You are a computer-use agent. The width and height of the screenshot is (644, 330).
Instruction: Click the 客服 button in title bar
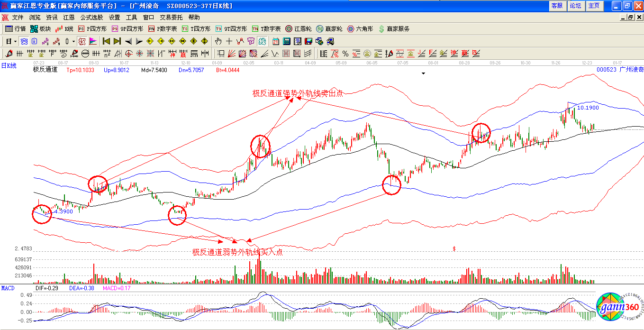point(557,6)
